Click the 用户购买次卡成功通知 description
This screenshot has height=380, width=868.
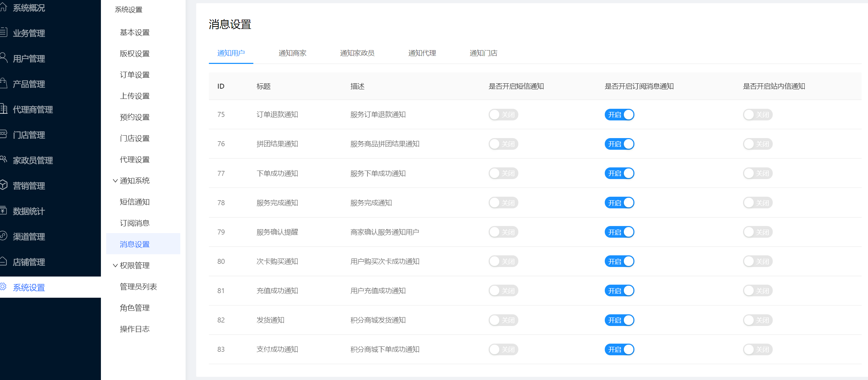click(x=385, y=261)
